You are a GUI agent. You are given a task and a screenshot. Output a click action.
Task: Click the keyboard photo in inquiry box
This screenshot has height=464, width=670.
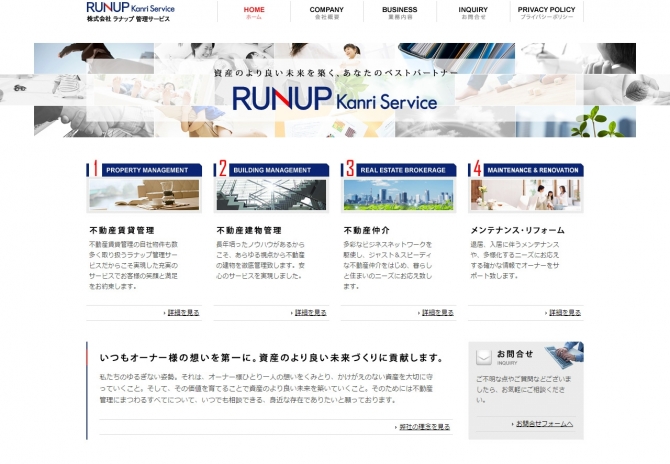click(565, 355)
